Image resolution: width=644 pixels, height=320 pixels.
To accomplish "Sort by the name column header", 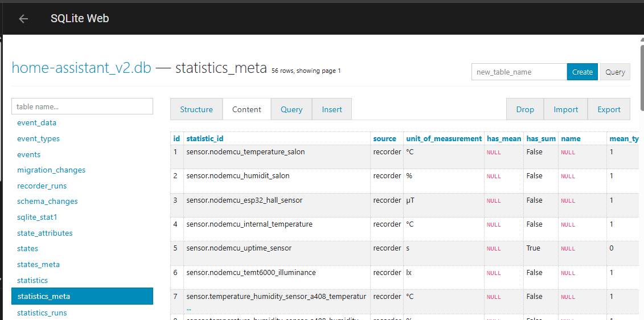I will coord(571,139).
